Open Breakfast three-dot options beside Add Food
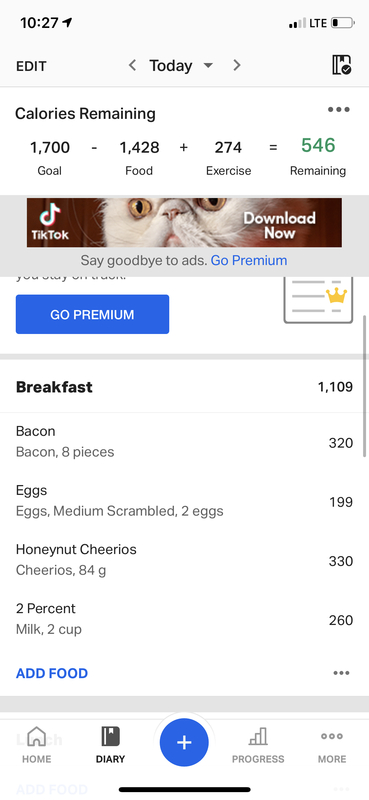This screenshot has width=369, height=800. 341,673
